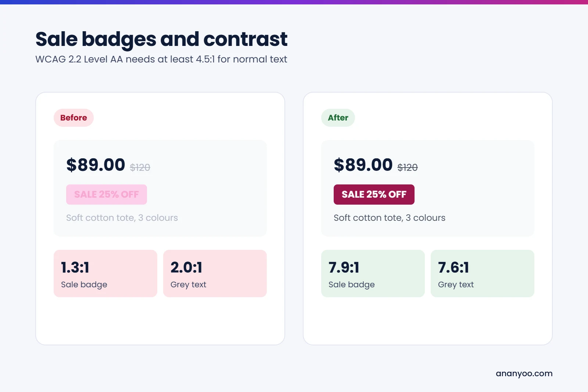Click the Grey text label under 7.6:1
Image resolution: width=588 pixels, height=392 pixels.
tap(456, 285)
